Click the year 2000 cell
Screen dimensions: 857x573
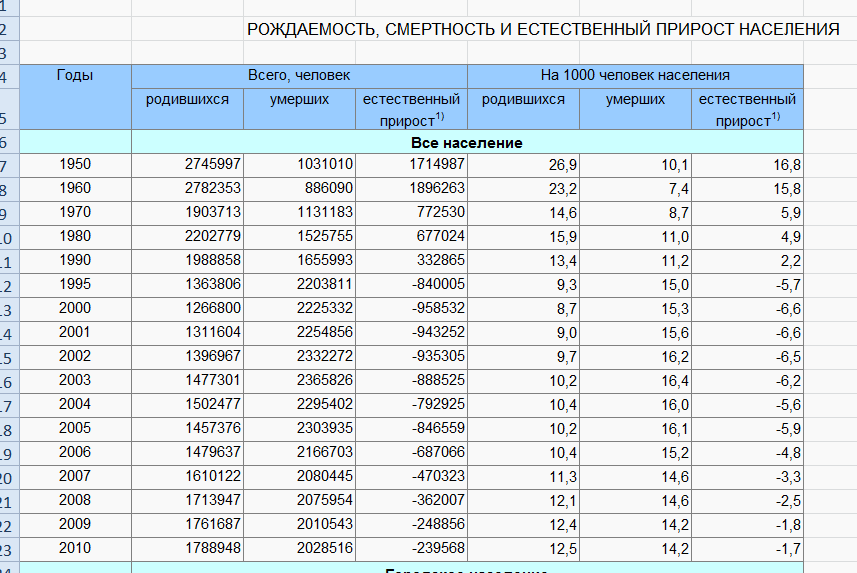[75, 308]
